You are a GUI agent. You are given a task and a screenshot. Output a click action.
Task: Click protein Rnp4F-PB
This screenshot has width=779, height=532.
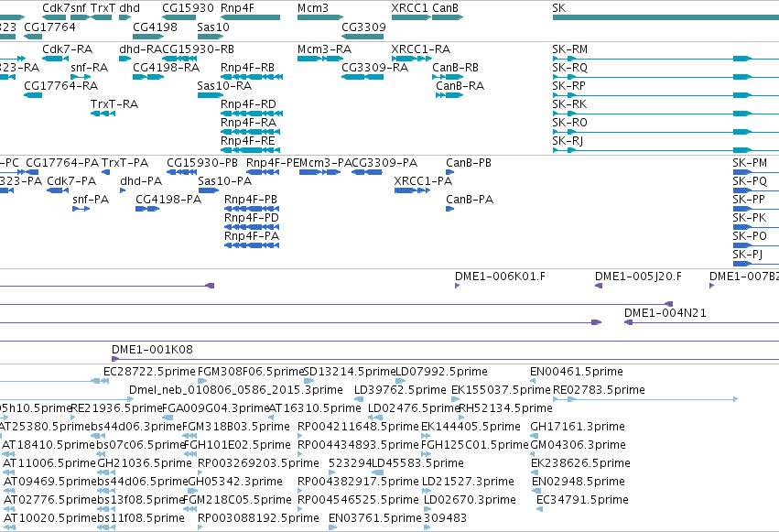[x=251, y=200]
